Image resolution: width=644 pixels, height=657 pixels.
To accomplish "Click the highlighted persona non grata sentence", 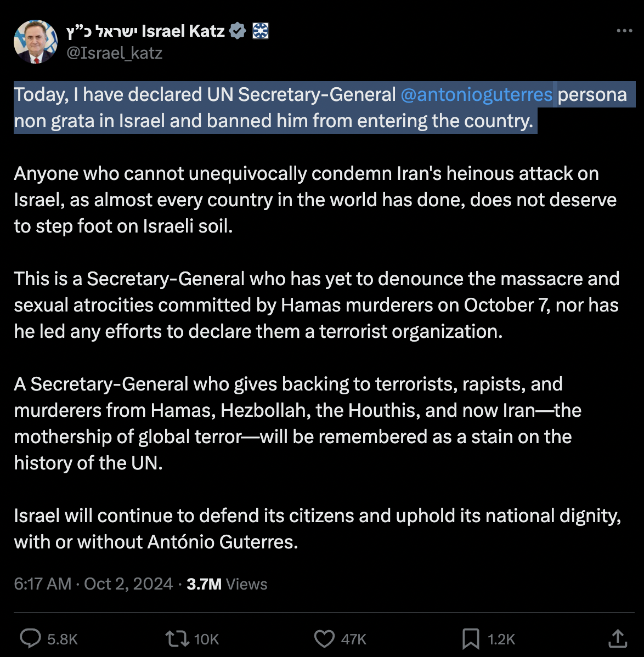I will tap(273, 121).
